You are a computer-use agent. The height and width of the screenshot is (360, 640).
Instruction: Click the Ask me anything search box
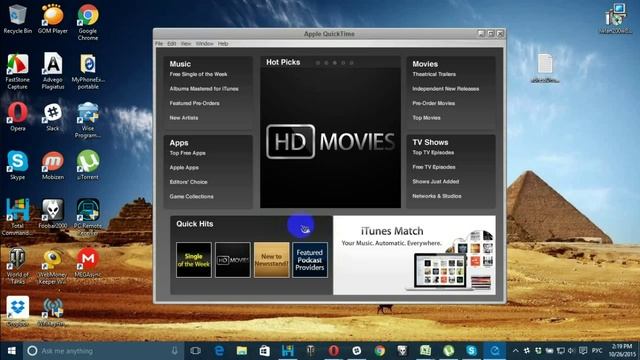[102, 351]
